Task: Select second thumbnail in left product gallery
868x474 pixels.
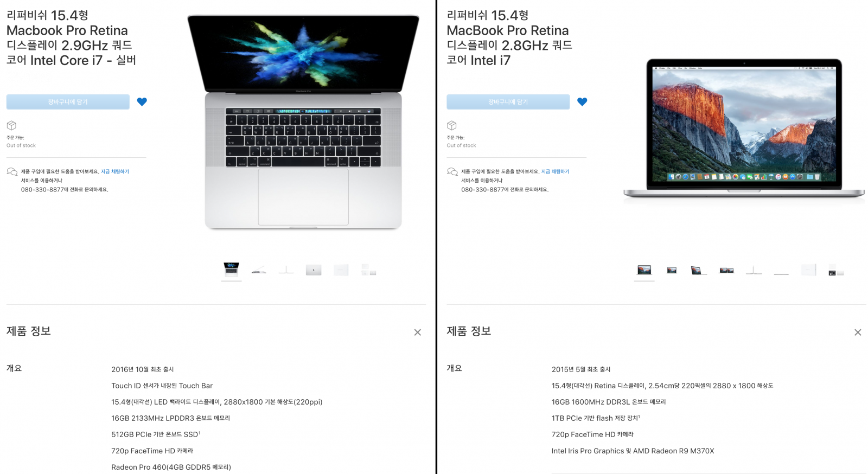Action: click(x=259, y=270)
